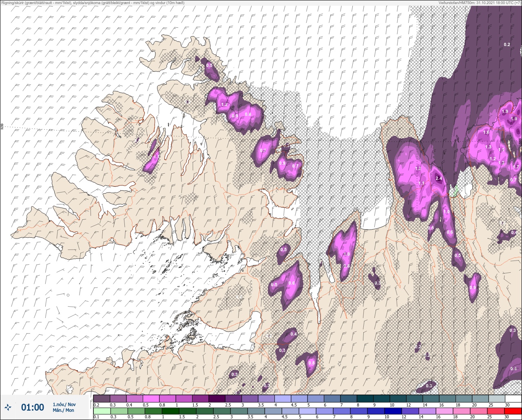The image size is (522, 420).
Task: Click the 'Mán./ Mon' weekday label
Action: pos(64,410)
